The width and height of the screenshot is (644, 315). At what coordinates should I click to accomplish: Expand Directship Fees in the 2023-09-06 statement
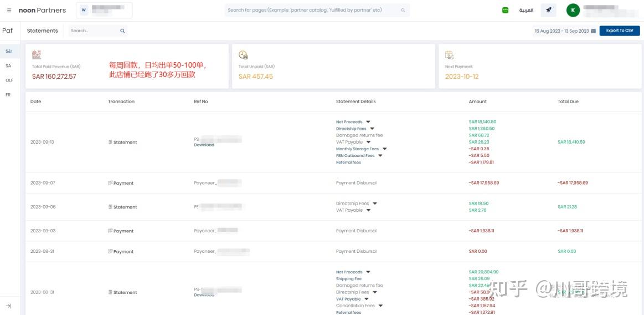(375, 204)
